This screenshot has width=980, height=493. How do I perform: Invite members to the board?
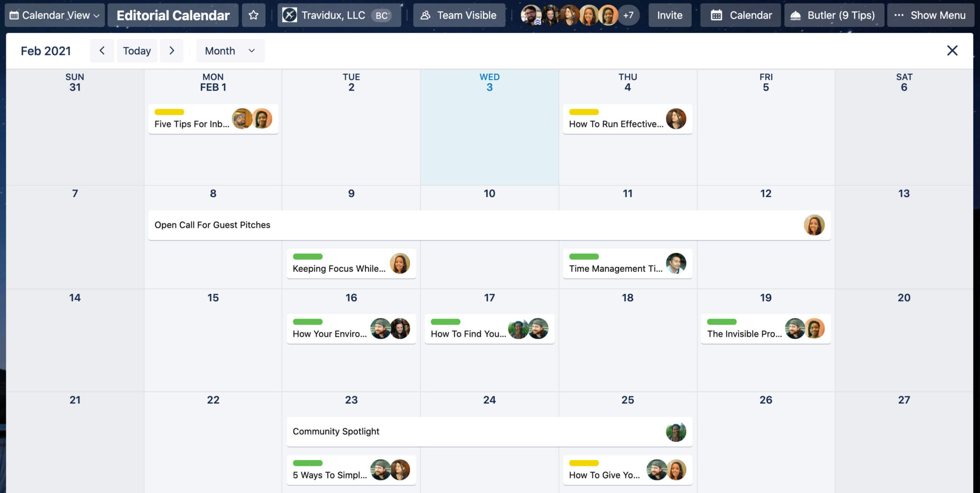(669, 15)
